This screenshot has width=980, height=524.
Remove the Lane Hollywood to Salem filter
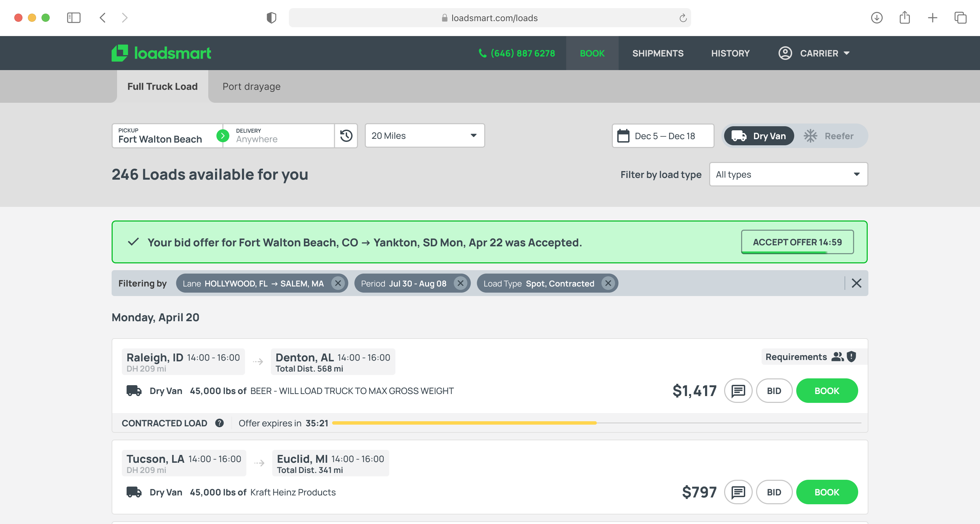pos(338,283)
